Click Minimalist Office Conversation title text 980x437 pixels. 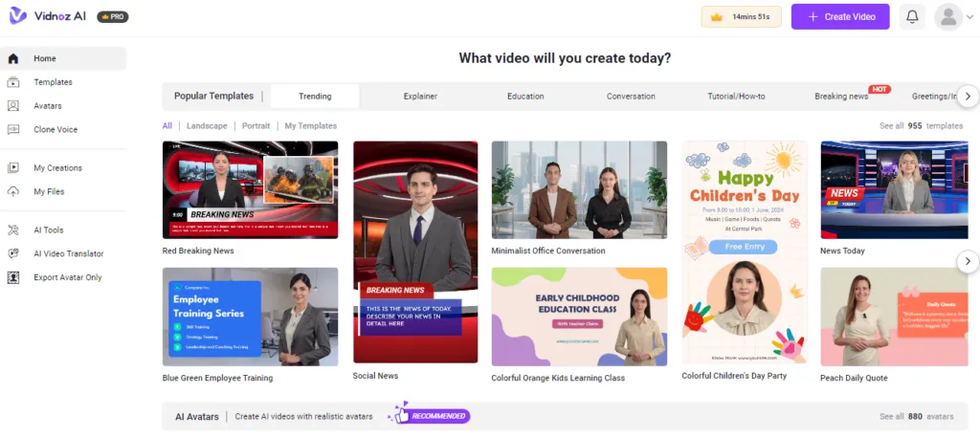pyautogui.click(x=548, y=251)
